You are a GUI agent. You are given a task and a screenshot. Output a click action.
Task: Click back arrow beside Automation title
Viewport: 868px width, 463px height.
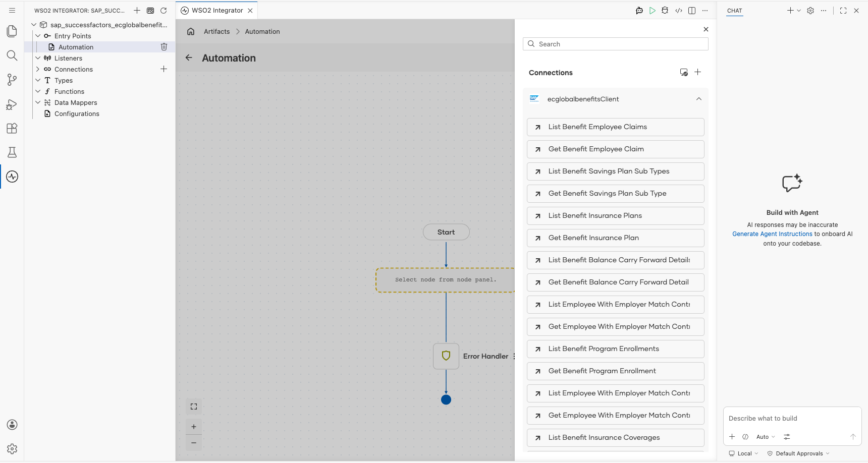tap(189, 57)
